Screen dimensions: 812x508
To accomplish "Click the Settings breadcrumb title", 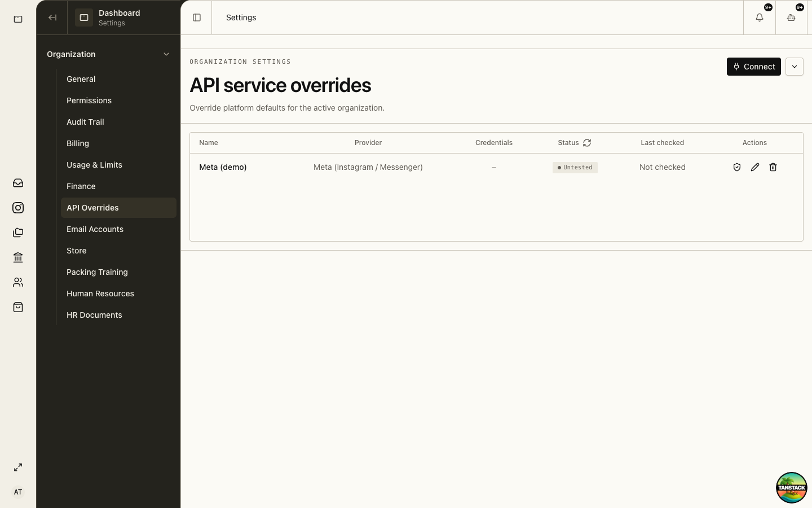I will (x=241, y=17).
